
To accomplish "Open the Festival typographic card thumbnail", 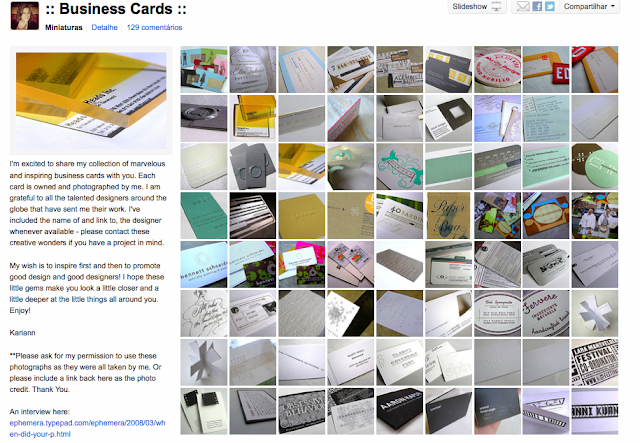I will [595, 362].
